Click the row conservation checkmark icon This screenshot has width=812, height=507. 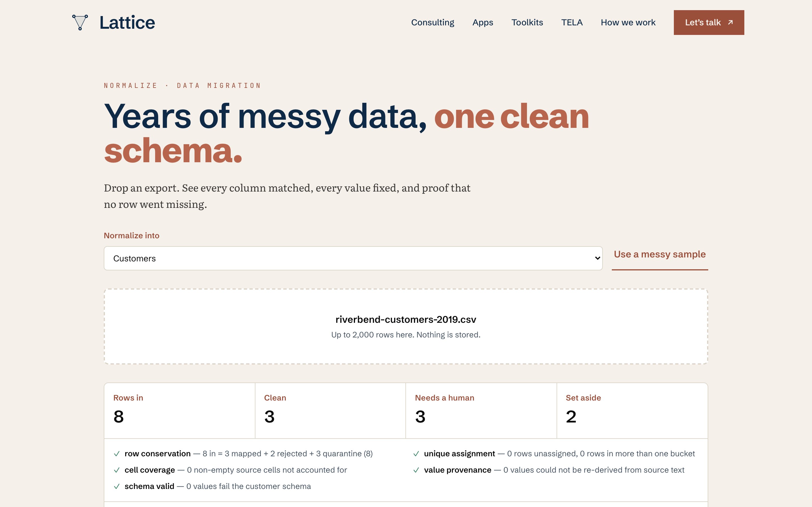coord(117,454)
